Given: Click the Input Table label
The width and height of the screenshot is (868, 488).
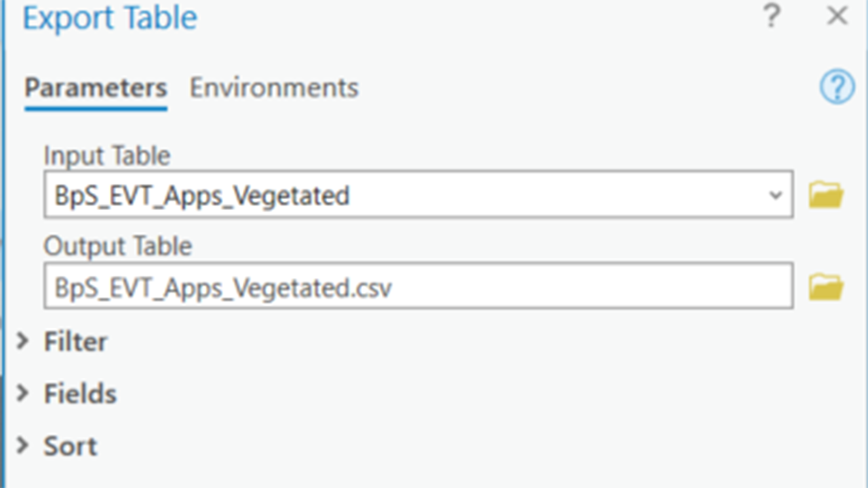Looking at the screenshot, I should click(106, 155).
